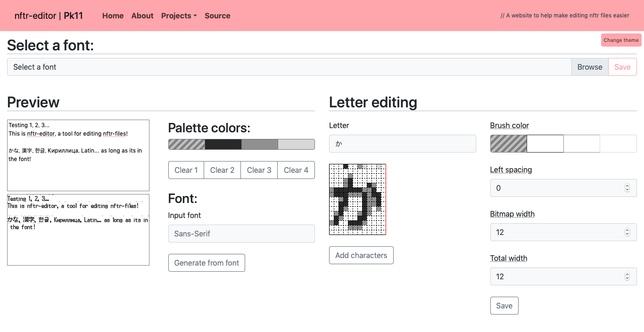Browse for a font file
Screen dimensions: 644x332
[590, 67]
